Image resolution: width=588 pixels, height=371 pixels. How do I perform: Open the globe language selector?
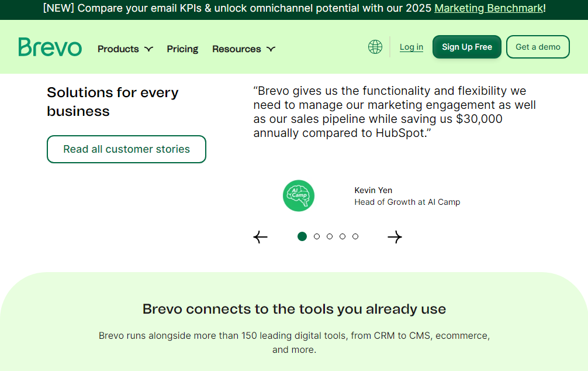[x=375, y=47]
